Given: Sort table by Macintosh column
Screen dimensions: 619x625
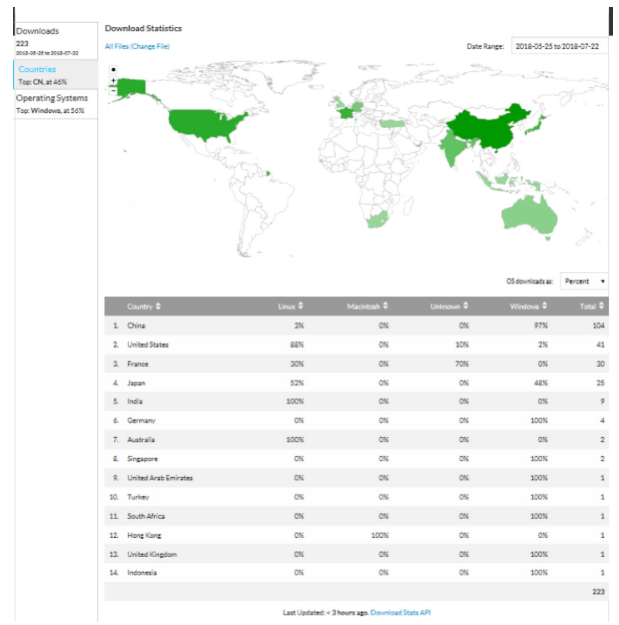Looking at the screenshot, I should (367, 306).
